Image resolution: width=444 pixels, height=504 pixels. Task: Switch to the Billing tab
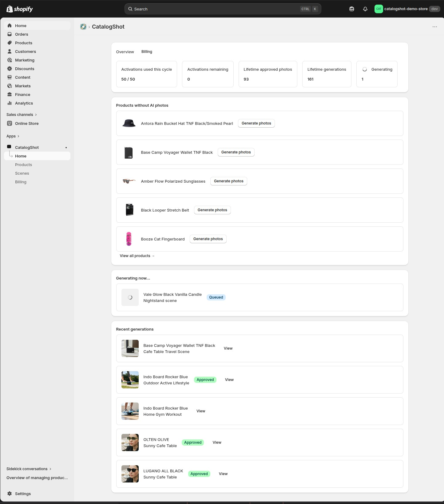(147, 52)
